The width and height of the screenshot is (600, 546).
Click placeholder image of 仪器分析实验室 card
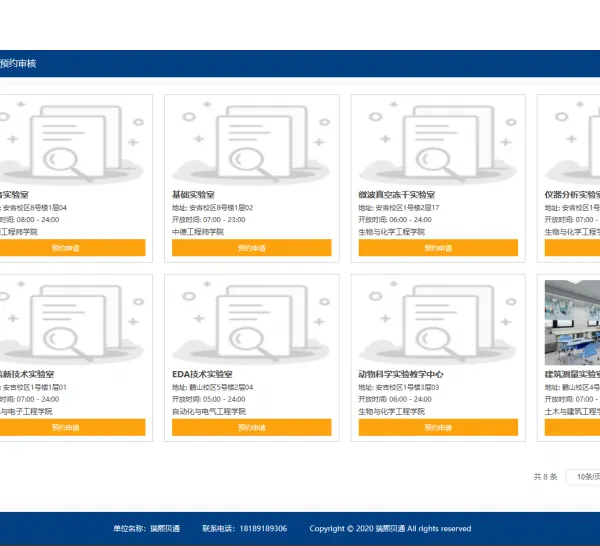tap(572, 143)
